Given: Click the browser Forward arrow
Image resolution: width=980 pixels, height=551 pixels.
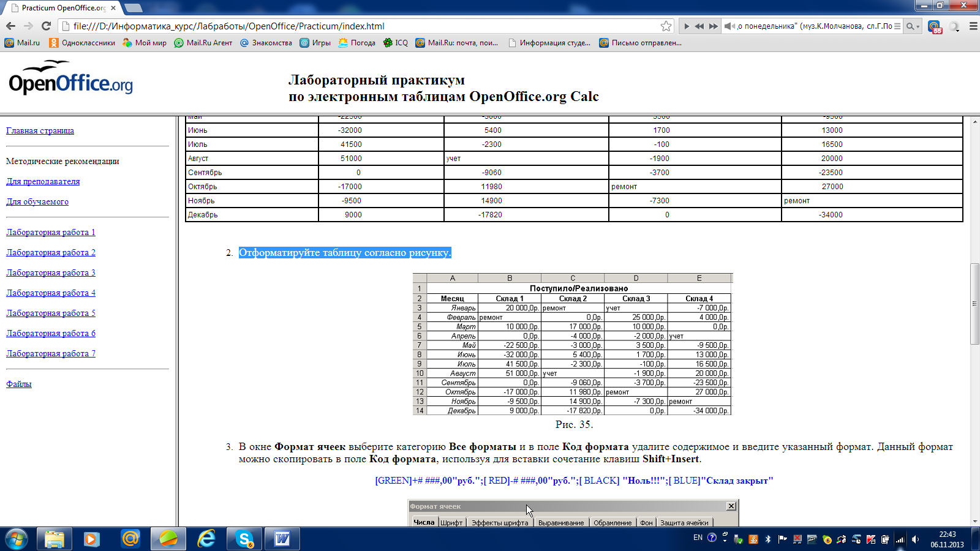Looking at the screenshot, I should (x=28, y=26).
